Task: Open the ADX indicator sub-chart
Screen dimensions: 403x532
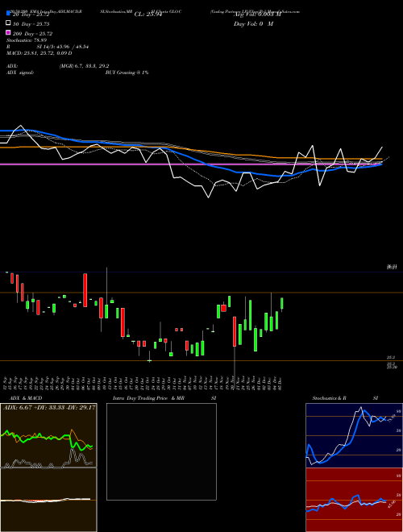Action: 48,435
